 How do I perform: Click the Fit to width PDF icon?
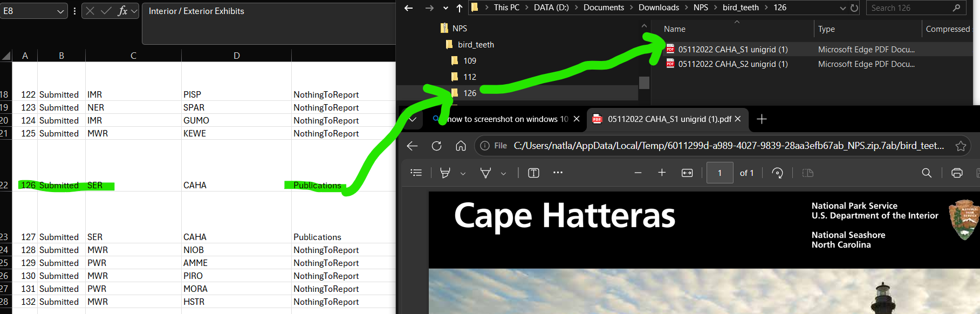pos(687,173)
